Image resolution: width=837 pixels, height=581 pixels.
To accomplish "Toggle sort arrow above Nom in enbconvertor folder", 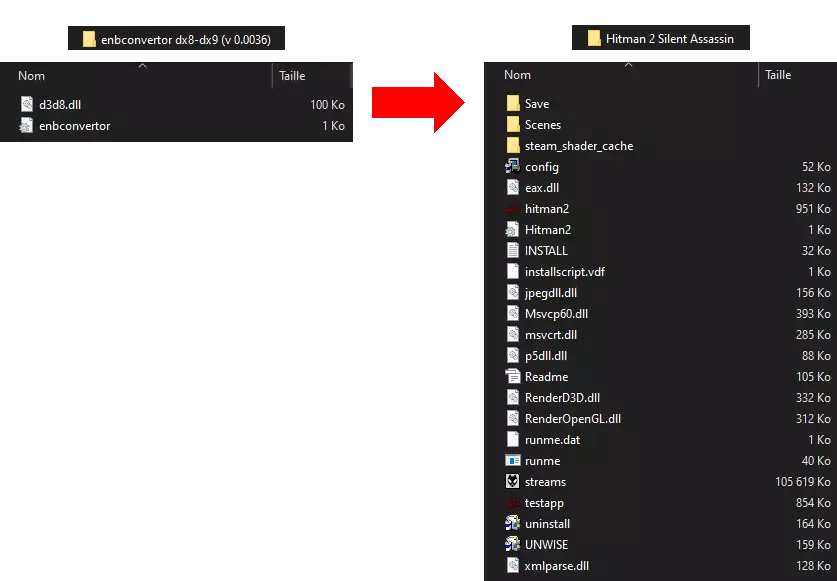I will (x=143, y=65).
